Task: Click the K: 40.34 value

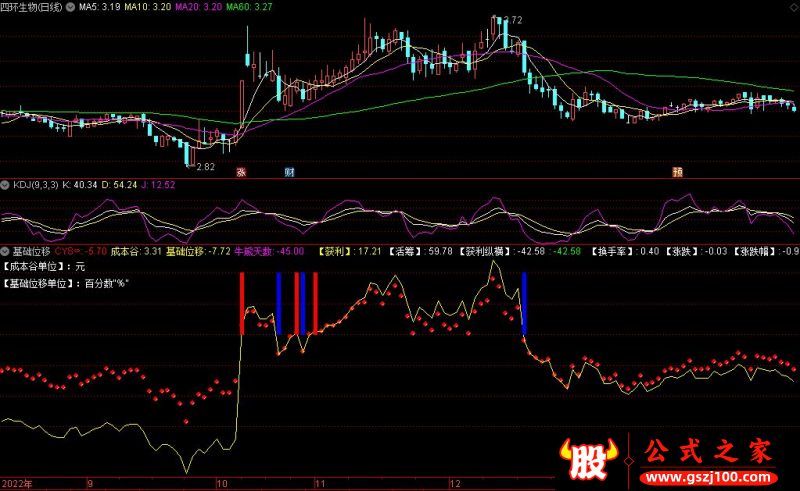Action: tap(80, 185)
